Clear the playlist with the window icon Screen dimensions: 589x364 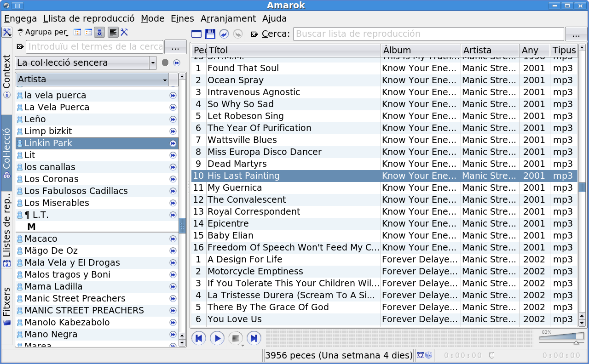(x=196, y=34)
